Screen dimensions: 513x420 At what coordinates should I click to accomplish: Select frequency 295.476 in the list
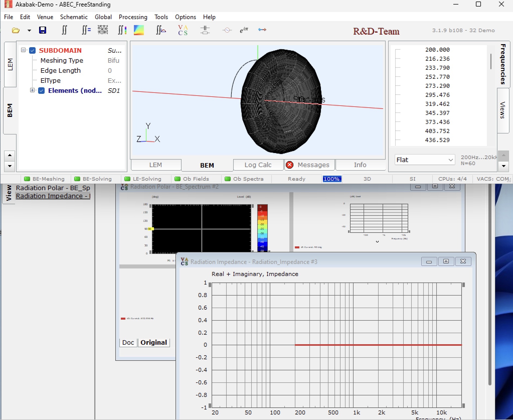[437, 95]
